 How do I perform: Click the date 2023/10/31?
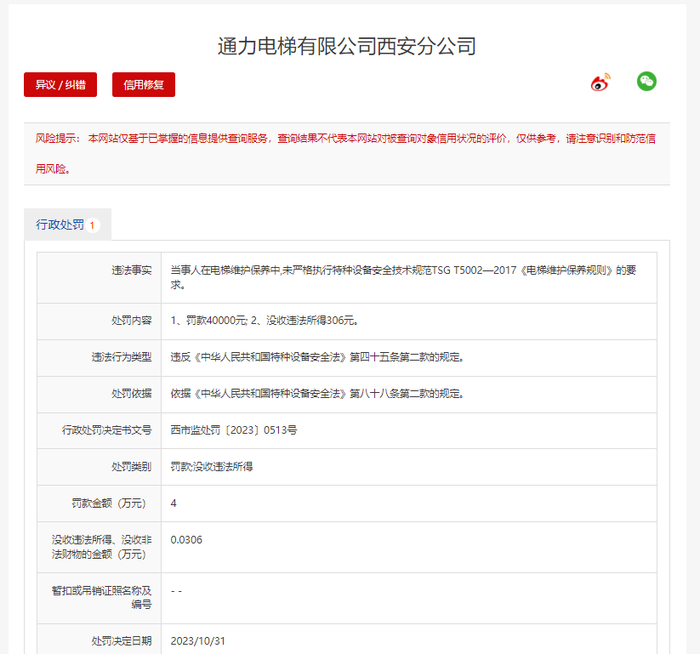tap(198, 642)
